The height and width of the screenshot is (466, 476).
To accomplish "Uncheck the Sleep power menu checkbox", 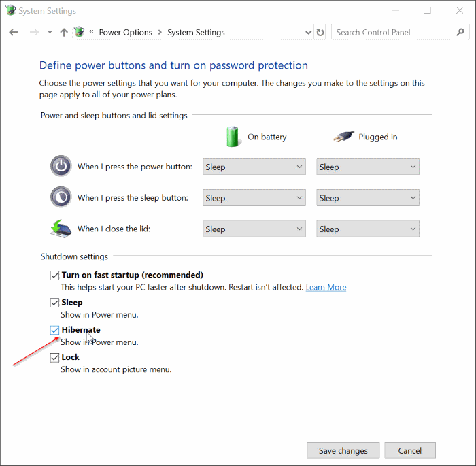I will tap(54, 303).
